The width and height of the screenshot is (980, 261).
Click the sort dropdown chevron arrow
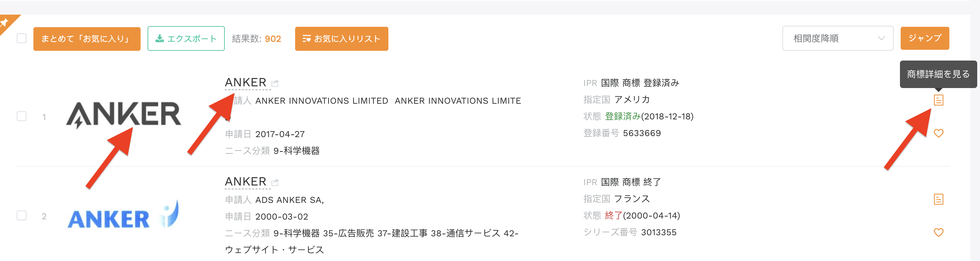pyautogui.click(x=881, y=38)
